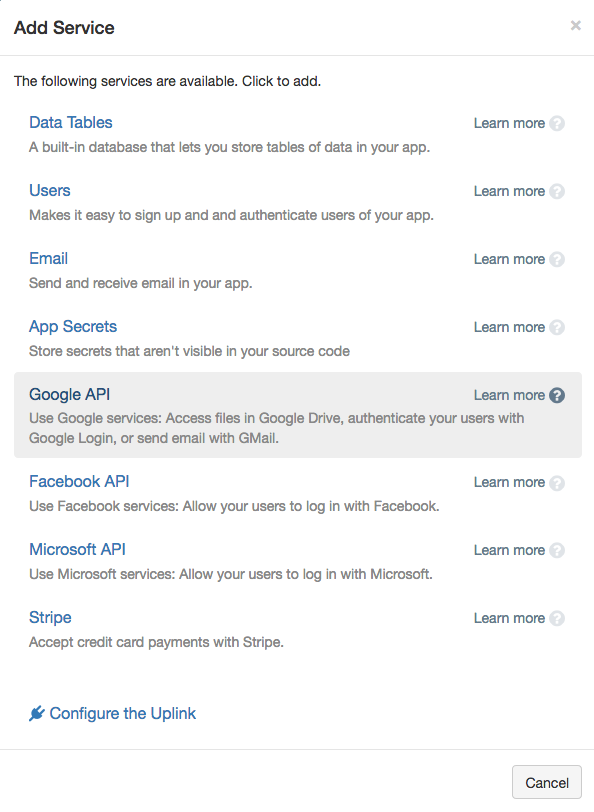This screenshot has height=812, width=594.
Task: Add the Microsoft API service
Action: tap(78, 549)
